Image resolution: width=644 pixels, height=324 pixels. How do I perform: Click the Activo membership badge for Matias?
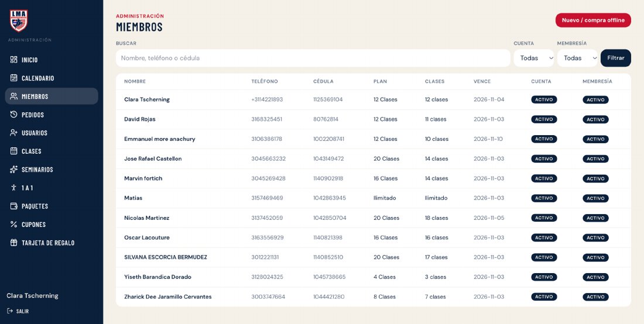(595, 198)
